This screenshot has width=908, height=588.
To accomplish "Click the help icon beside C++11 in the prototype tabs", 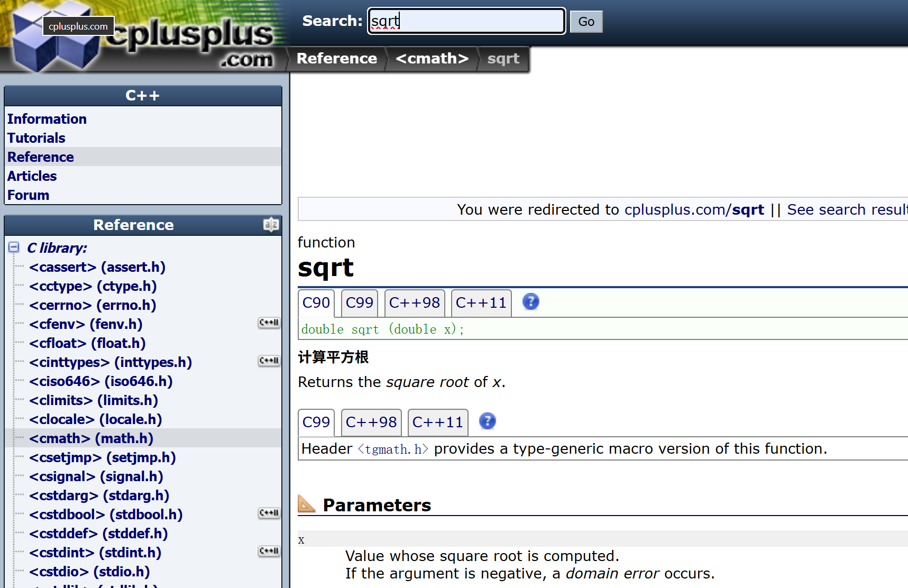I will coord(531,302).
